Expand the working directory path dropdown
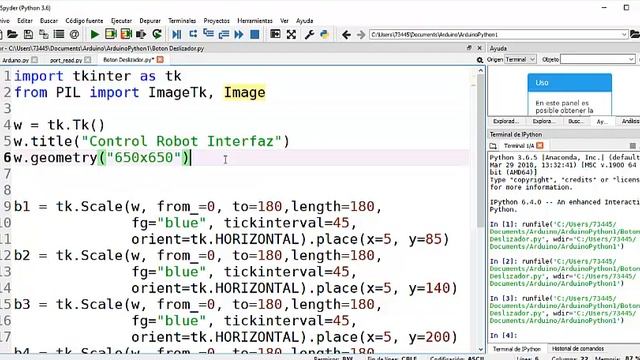The width and height of the screenshot is (640, 360). [624, 35]
